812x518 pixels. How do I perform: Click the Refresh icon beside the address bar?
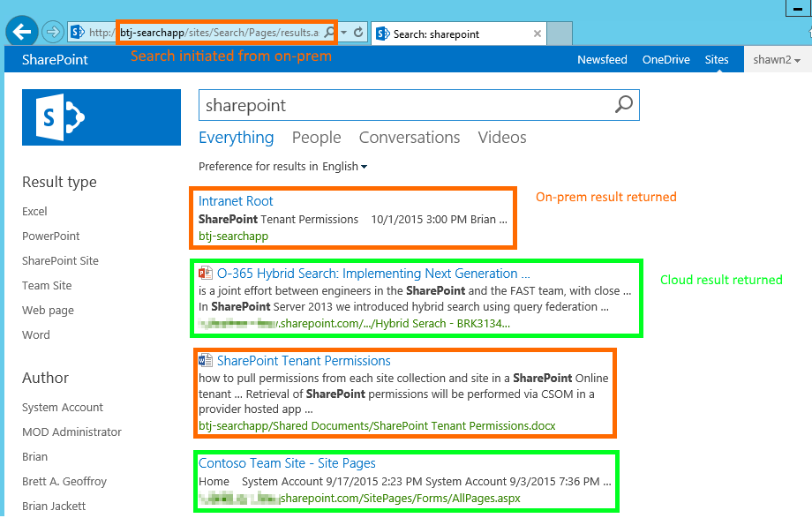pos(358,33)
